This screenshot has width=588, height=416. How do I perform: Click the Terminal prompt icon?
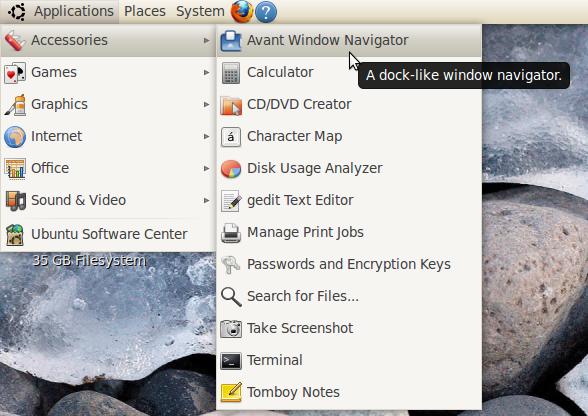231,361
